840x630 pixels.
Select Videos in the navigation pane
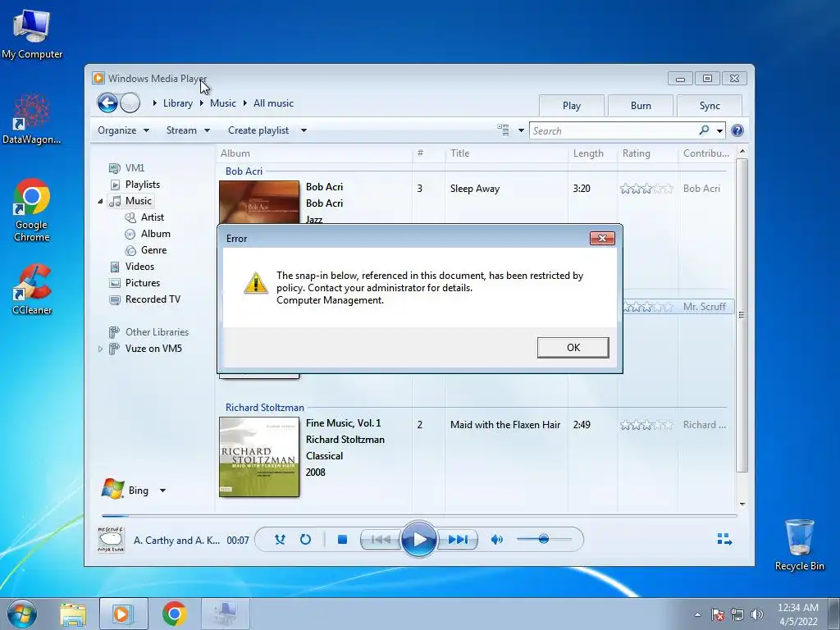pyautogui.click(x=132, y=267)
